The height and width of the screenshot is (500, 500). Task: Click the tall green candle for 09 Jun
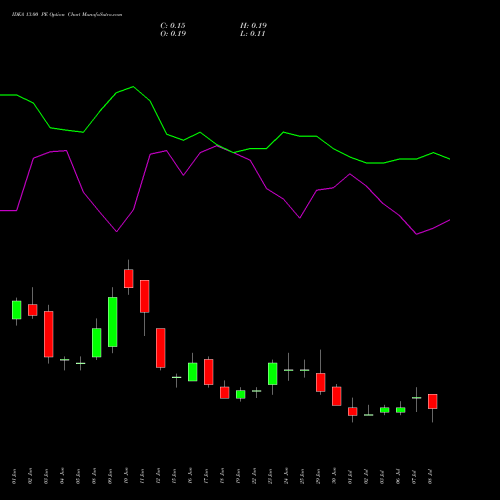pos(113,322)
